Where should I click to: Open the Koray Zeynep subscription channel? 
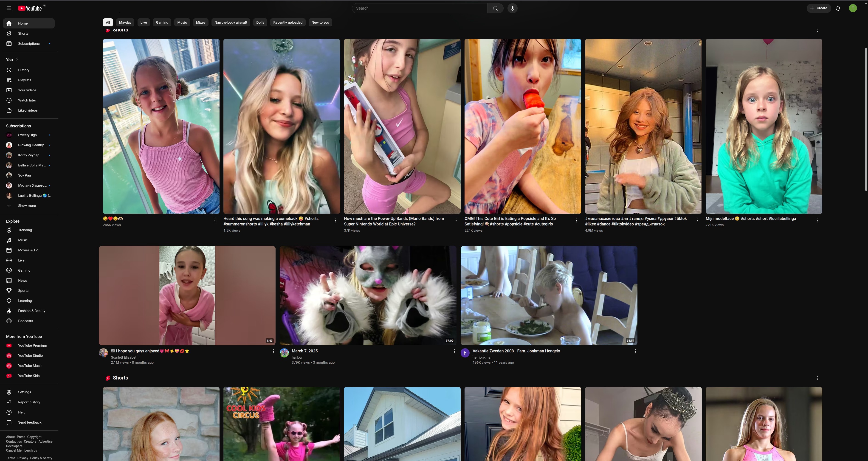click(29, 155)
